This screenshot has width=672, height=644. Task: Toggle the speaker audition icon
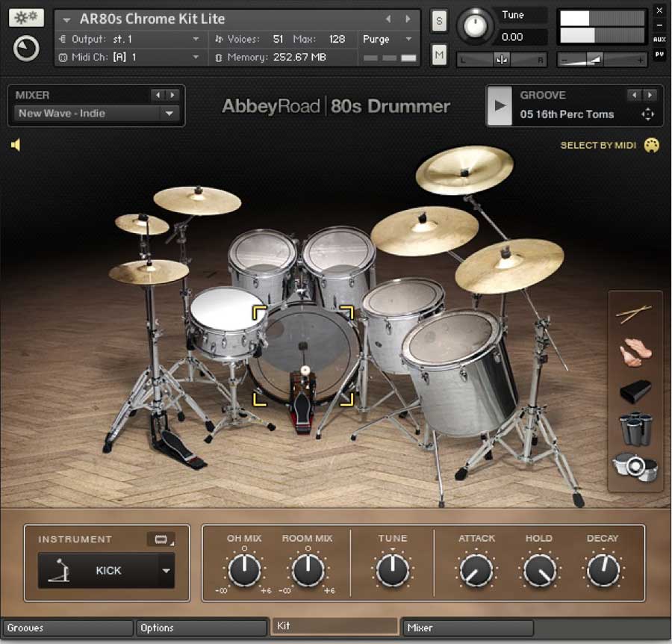(x=16, y=145)
